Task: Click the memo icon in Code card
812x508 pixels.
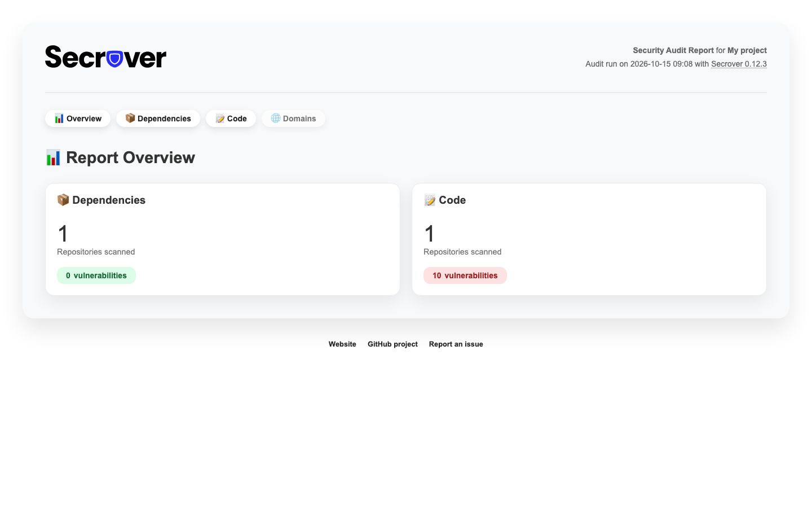Action: (430, 200)
